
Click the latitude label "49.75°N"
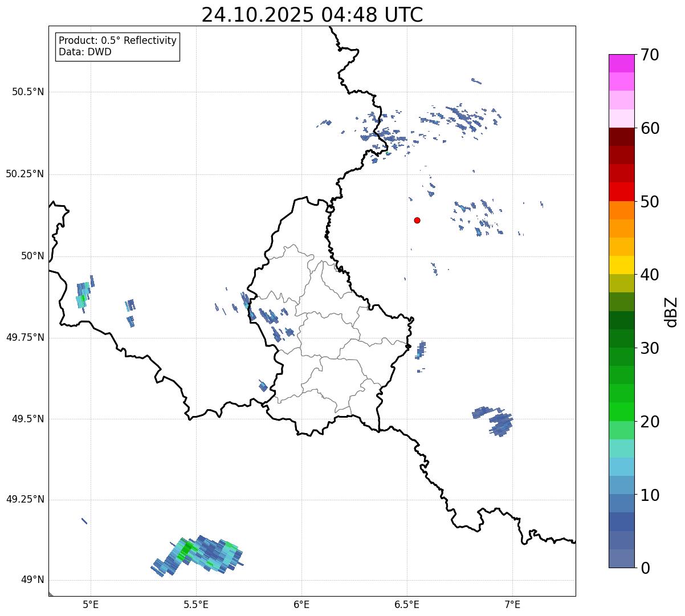[x=25, y=337]
